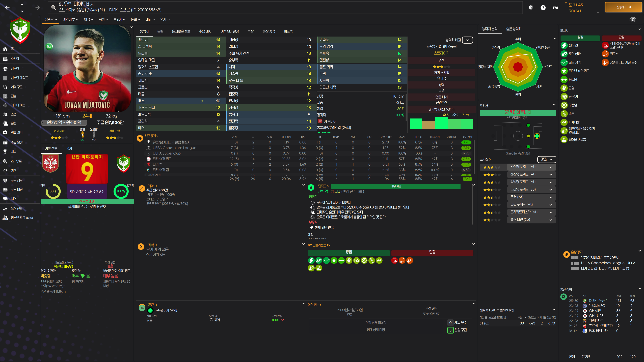
Task: Open the 의료 센터 sidebar icon
Action: [x=5, y=132]
